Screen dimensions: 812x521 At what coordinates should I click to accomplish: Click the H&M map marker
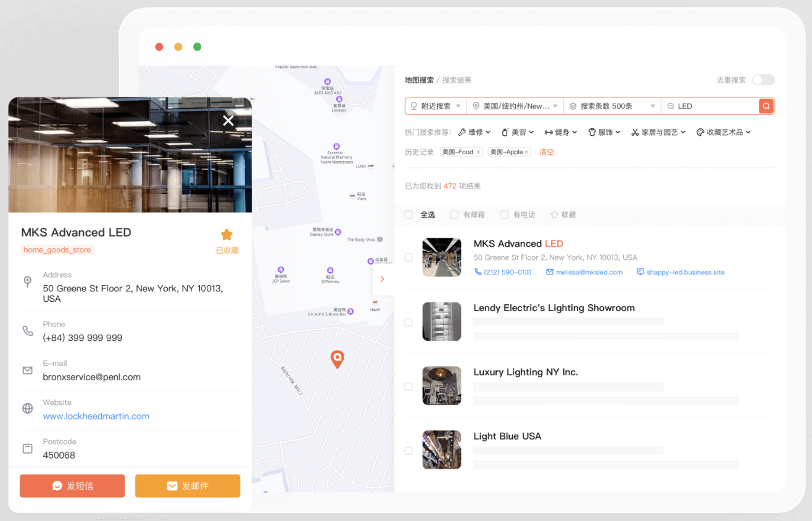coord(375,302)
